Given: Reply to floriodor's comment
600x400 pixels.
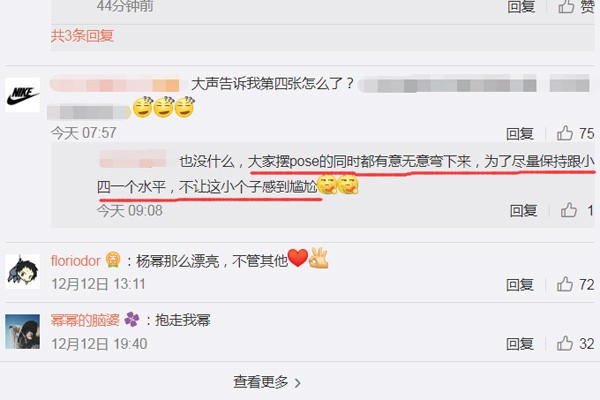Looking at the screenshot, I should click(x=520, y=285).
